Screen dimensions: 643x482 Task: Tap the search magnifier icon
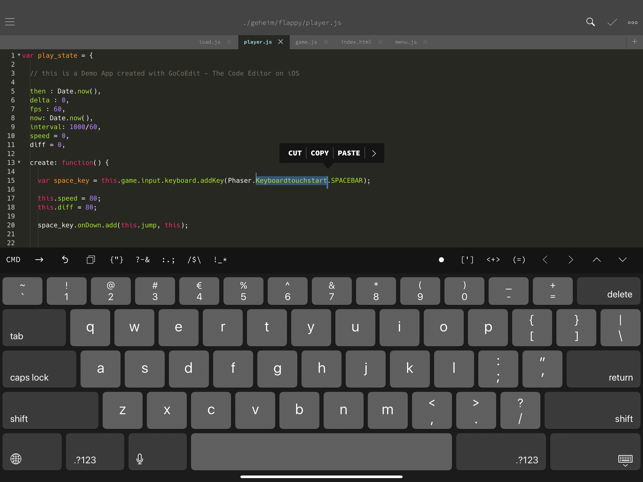click(x=590, y=22)
